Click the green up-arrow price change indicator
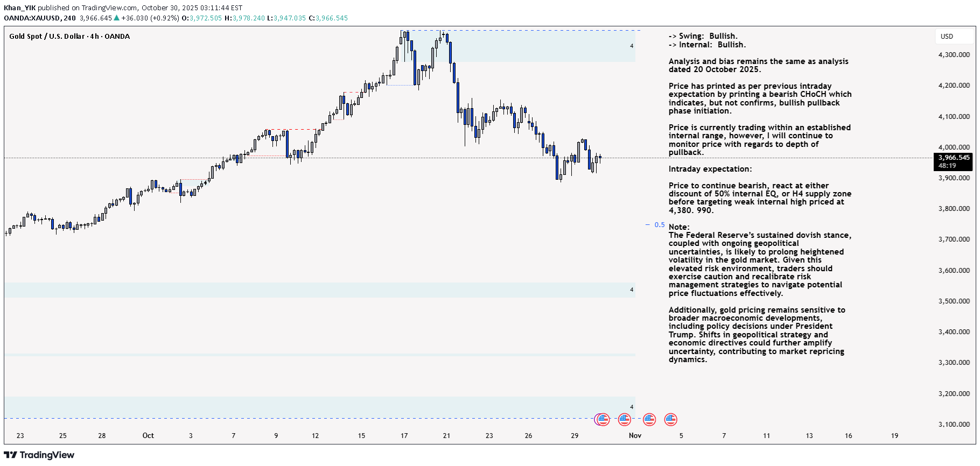 [x=116, y=18]
